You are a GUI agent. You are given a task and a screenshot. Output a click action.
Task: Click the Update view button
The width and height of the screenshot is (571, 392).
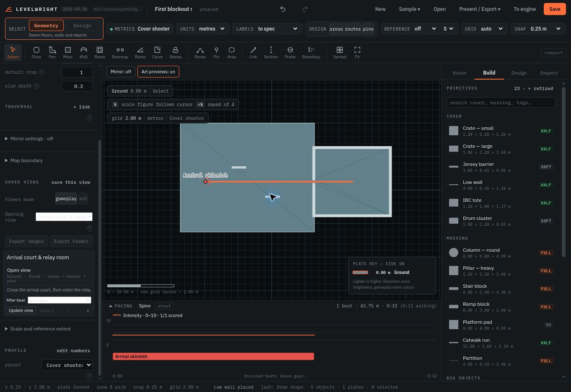tap(21, 310)
